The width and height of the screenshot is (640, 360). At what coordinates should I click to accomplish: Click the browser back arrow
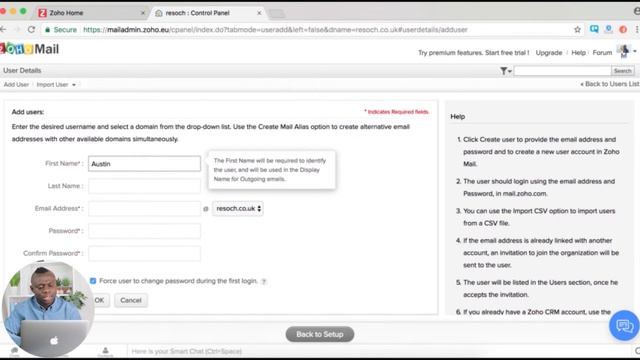(x=3, y=29)
